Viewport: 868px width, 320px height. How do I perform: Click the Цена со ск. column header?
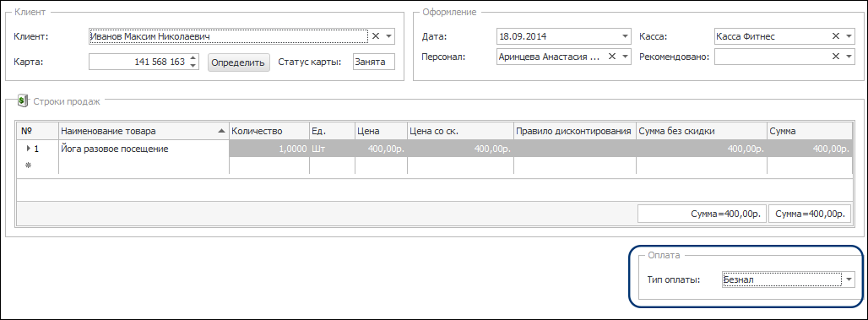click(460, 131)
